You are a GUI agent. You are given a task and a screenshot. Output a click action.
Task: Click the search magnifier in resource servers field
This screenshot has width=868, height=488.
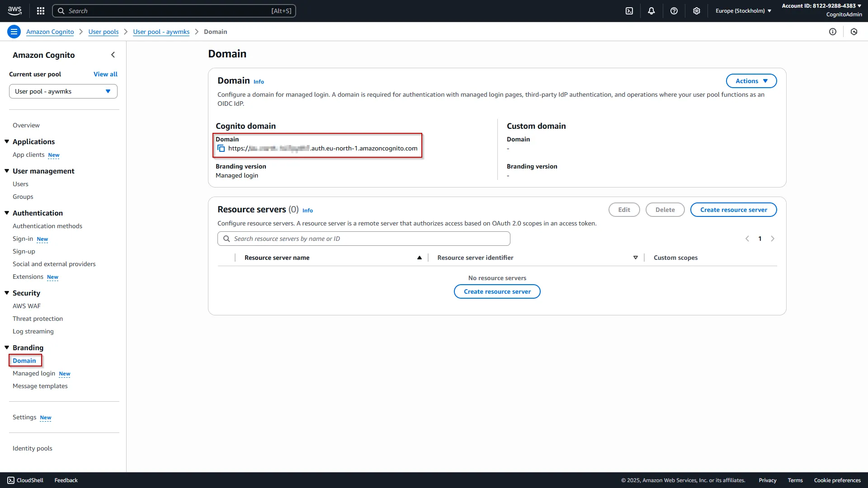pyautogui.click(x=226, y=239)
